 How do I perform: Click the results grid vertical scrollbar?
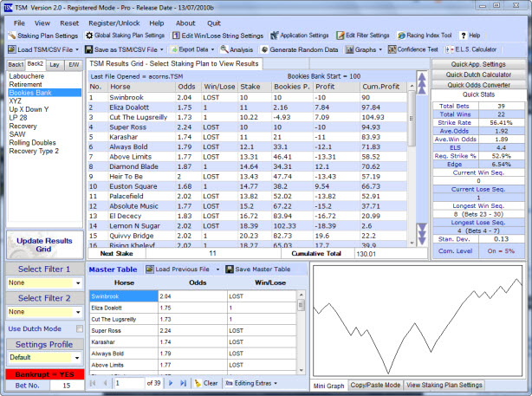tap(412, 165)
